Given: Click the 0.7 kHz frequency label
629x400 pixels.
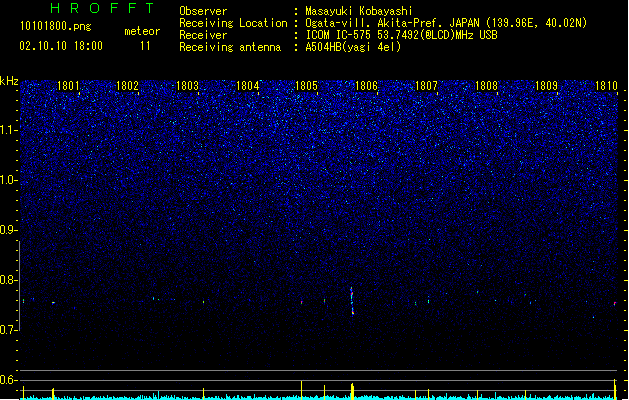Looking at the screenshot, I should coord(8,330).
